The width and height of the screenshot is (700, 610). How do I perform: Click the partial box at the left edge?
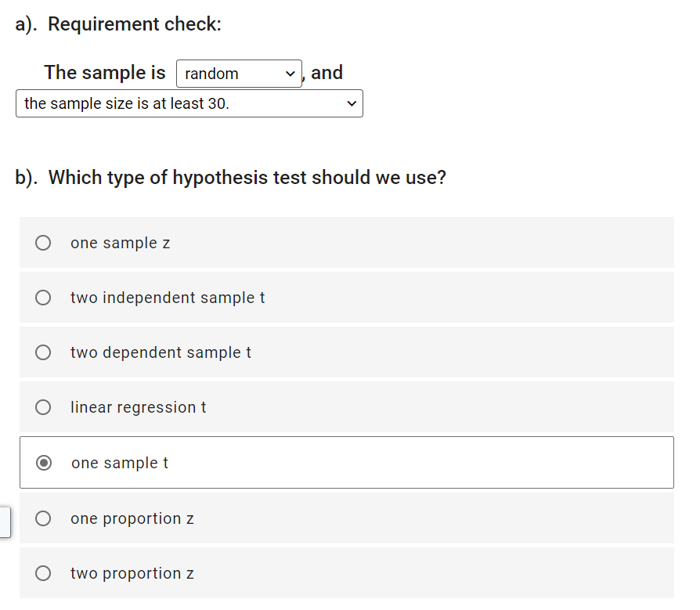coord(5,522)
